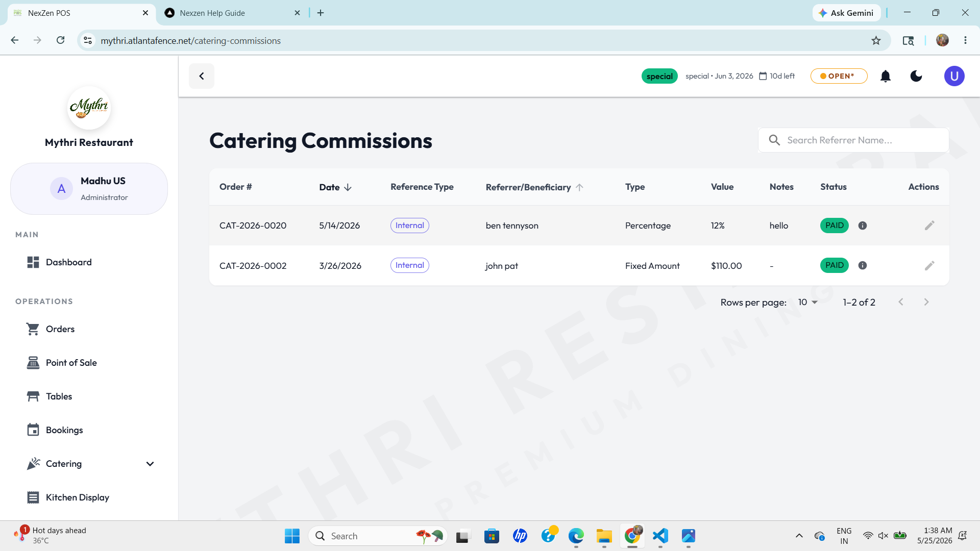Open Madhu US Administrator profile card
This screenshot has width=980, height=551.
89,189
